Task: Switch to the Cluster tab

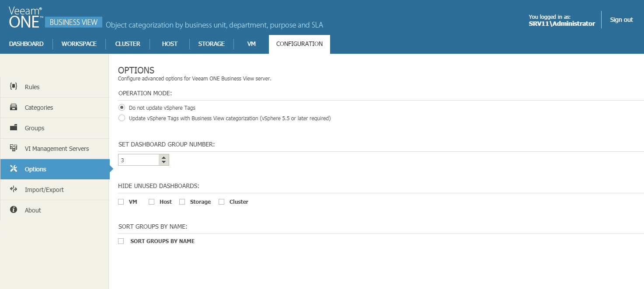Action: 128,44
